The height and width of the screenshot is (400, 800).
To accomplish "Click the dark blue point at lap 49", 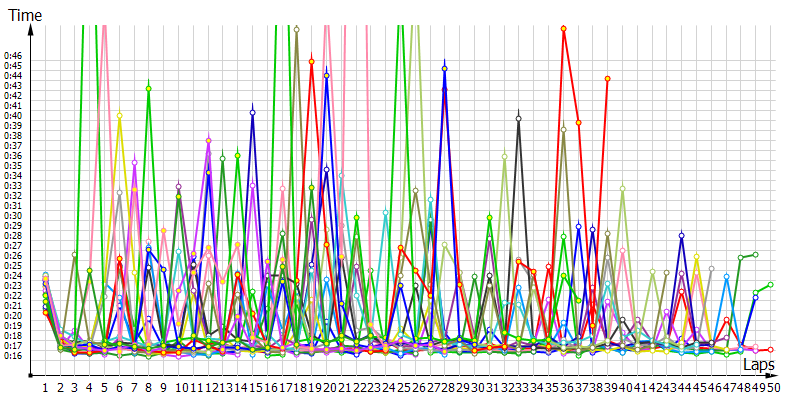I will pyautogui.click(x=756, y=298).
